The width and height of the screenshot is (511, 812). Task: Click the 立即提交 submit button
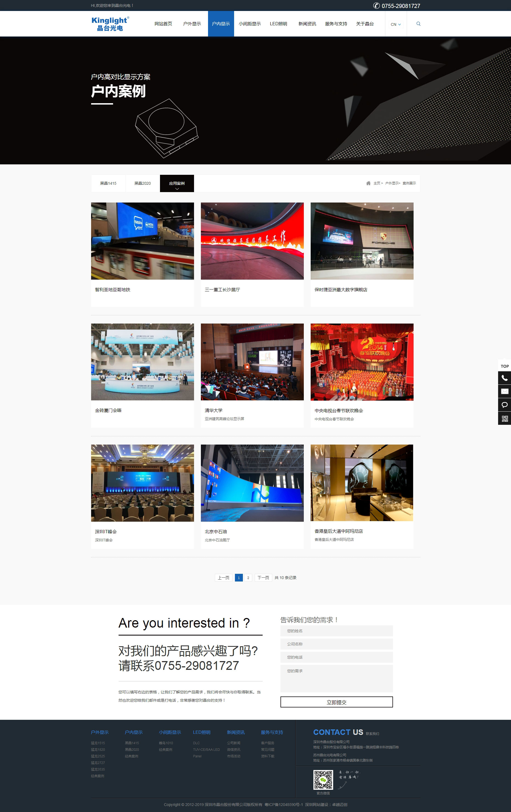tap(336, 702)
